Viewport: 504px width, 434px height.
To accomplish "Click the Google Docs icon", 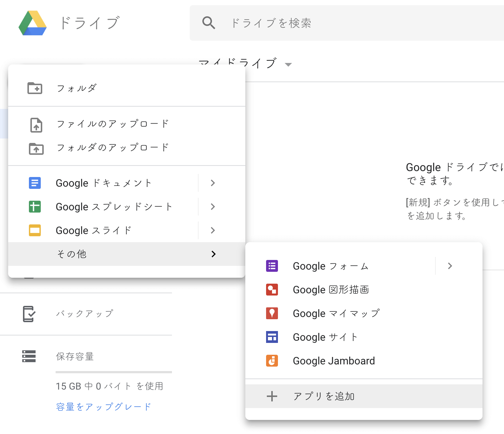I will click(x=35, y=183).
